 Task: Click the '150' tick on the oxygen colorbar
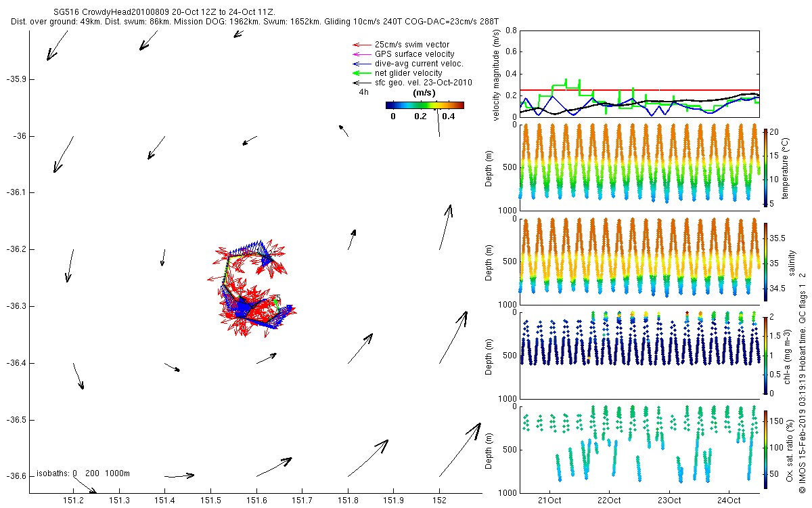pos(775,421)
